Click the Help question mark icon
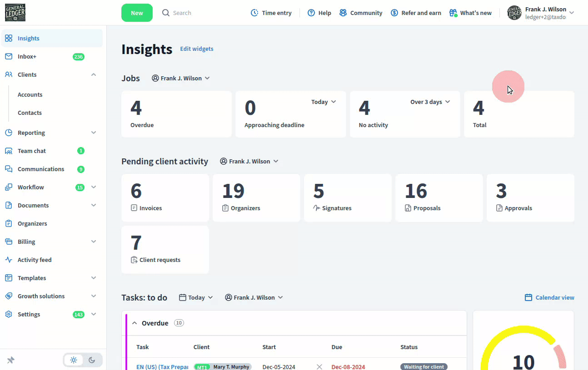Image resolution: width=588 pixels, height=370 pixels. tap(311, 13)
